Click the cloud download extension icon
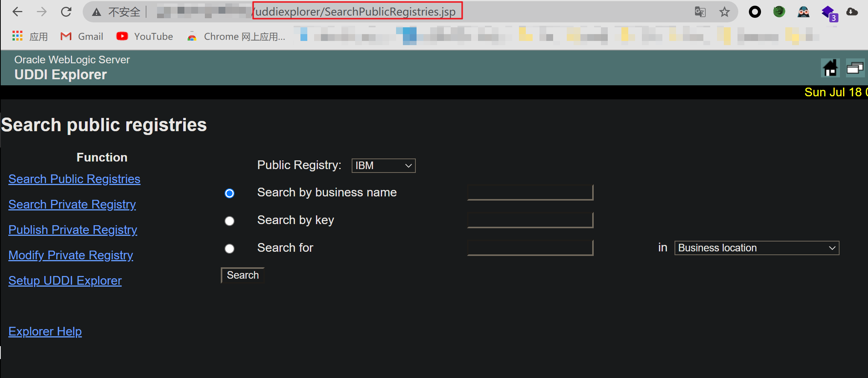 click(852, 12)
